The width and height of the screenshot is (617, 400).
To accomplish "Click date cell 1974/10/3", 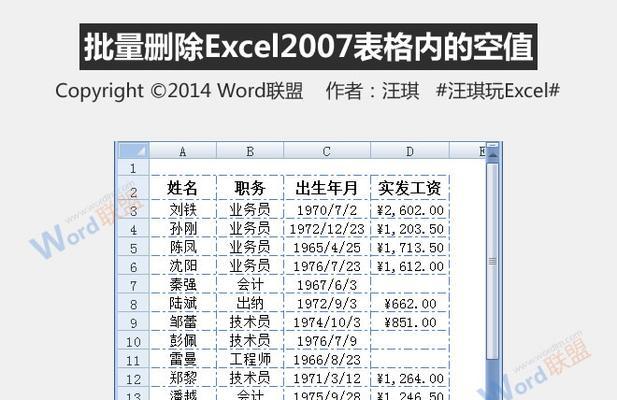I will [327, 322].
